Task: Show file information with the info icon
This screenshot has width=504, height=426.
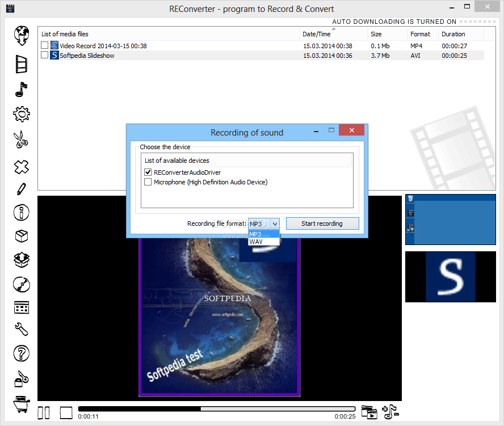Action: pyautogui.click(x=21, y=212)
